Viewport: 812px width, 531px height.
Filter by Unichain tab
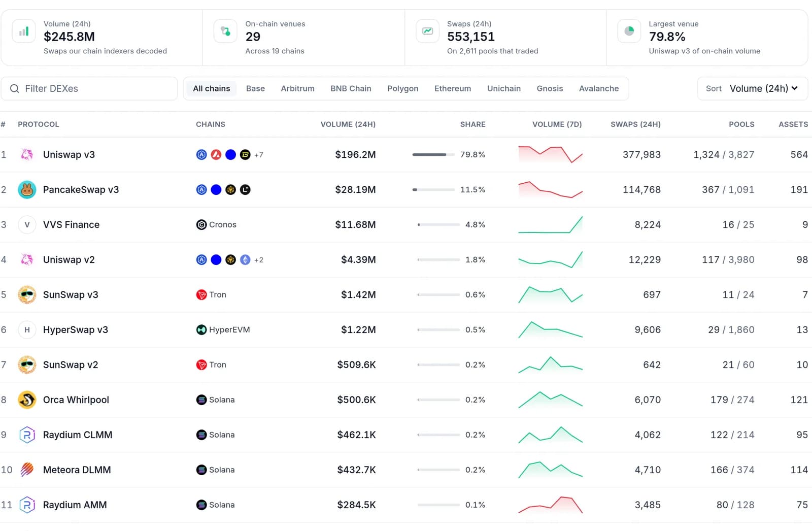(x=504, y=89)
